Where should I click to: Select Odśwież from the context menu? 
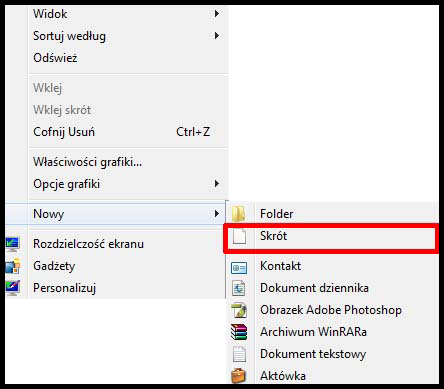tap(128, 58)
